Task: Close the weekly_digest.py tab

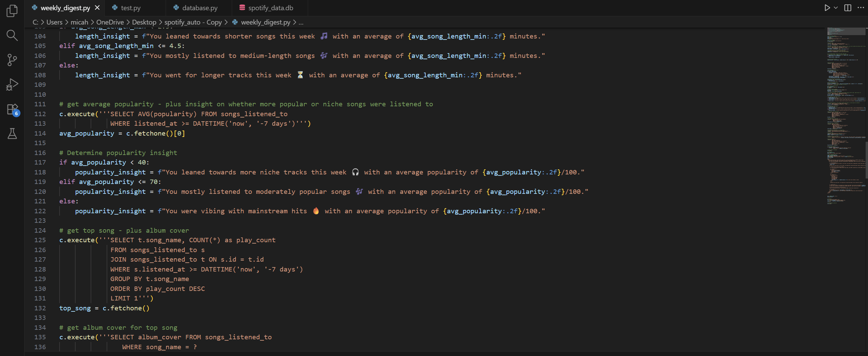Action: 97,7
